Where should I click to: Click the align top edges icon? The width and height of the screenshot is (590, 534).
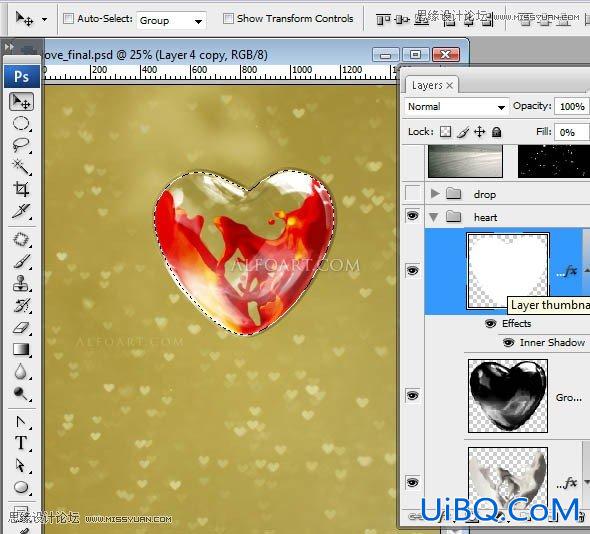(x=383, y=19)
